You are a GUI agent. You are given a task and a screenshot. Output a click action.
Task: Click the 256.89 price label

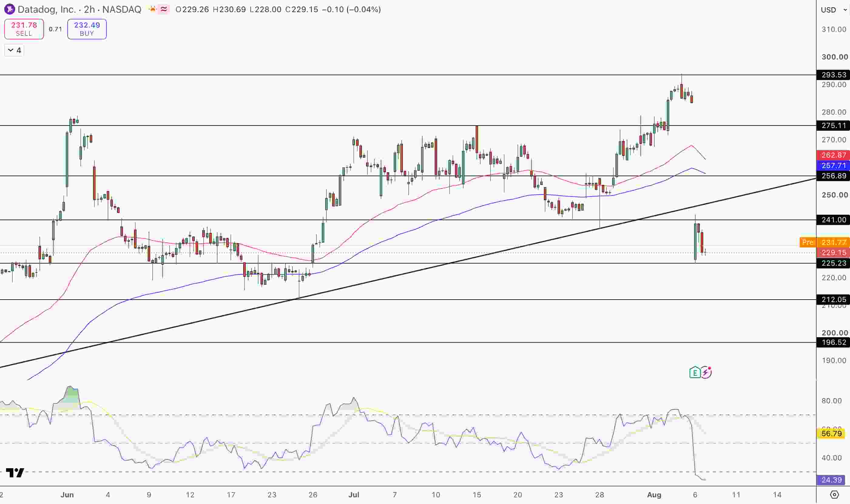[x=833, y=176]
